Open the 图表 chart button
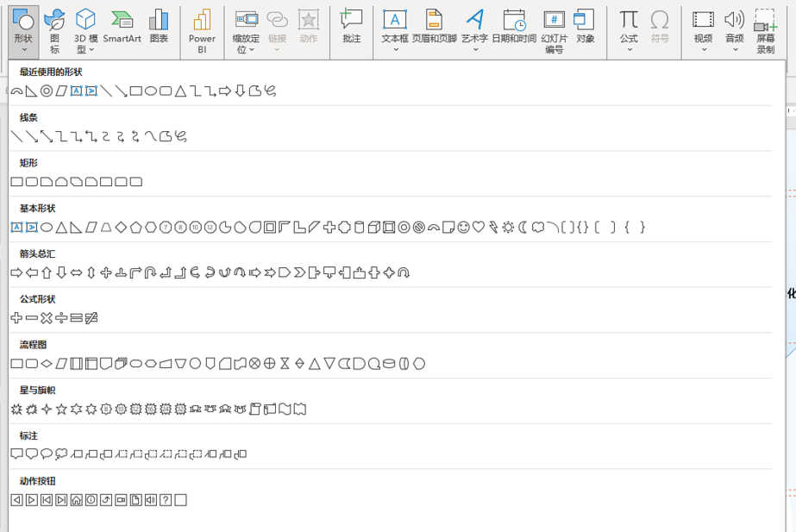796x532 pixels. click(x=159, y=27)
